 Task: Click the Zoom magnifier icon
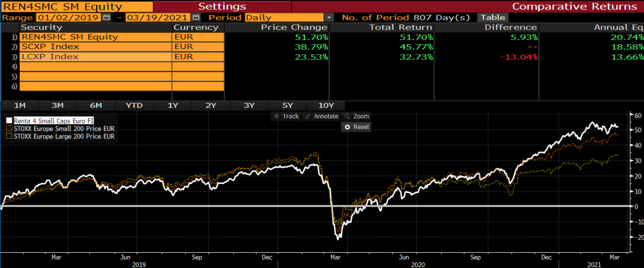point(347,116)
